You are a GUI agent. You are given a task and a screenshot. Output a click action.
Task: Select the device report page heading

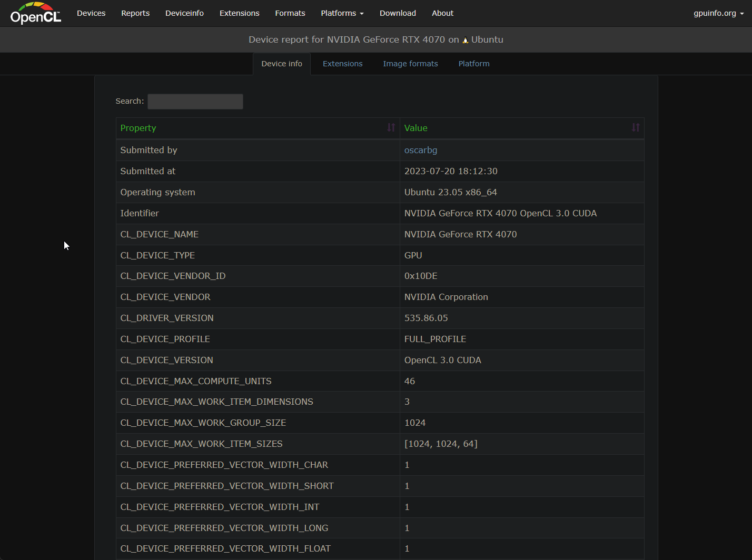[376, 39]
